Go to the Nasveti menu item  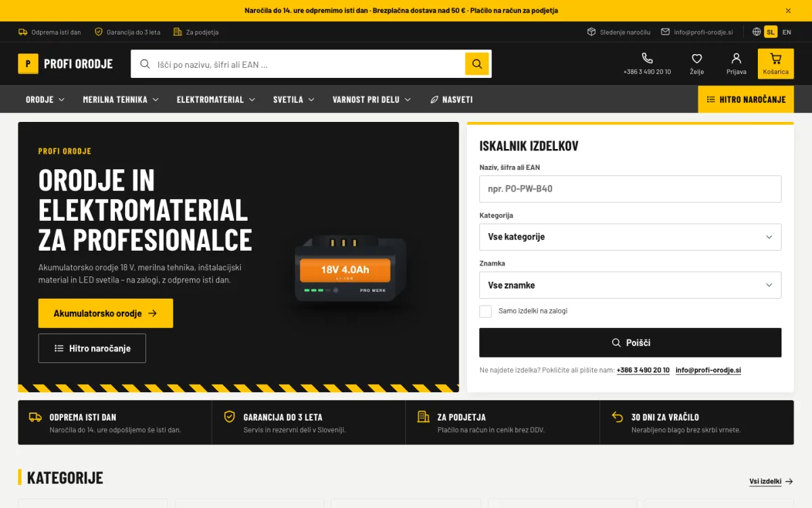451,100
